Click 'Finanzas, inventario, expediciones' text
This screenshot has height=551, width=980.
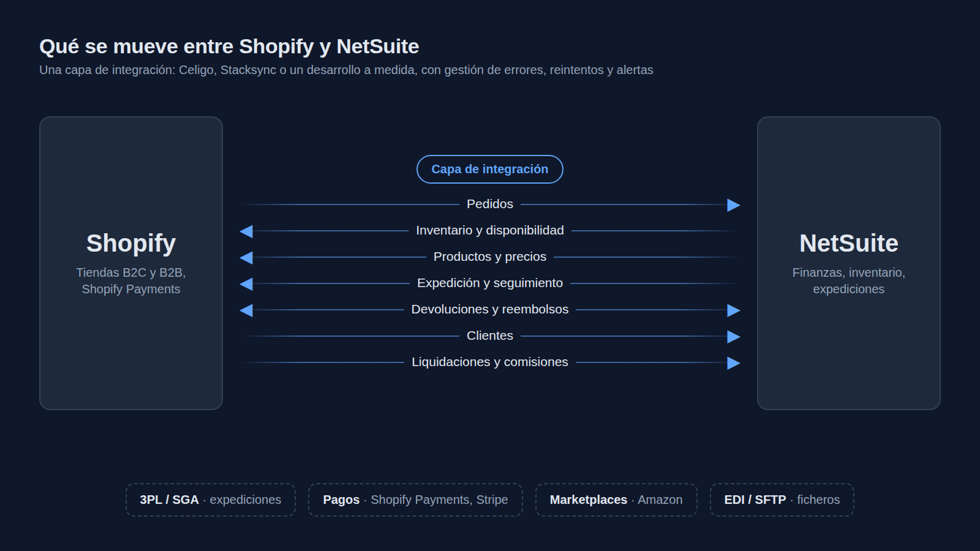coord(849,280)
